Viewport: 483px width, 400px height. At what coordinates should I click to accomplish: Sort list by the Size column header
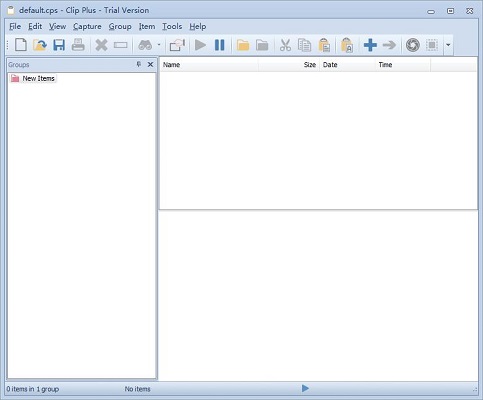pyautogui.click(x=289, y=65)
